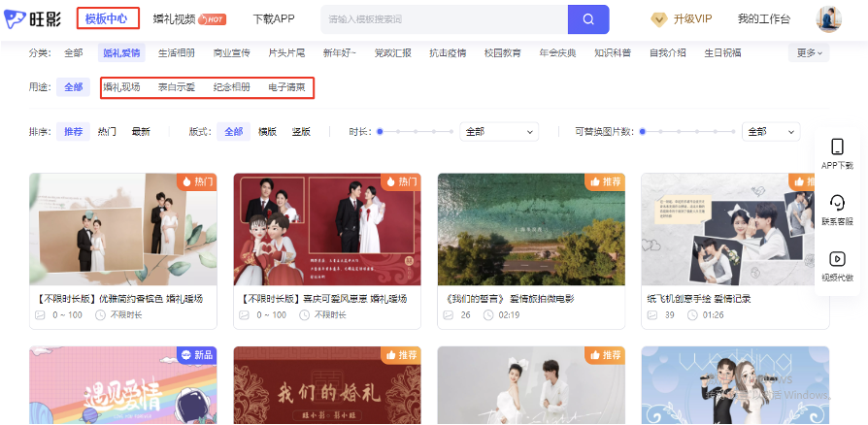Select 竖版 layout option
The image size is (868, 425).
click(x=300, y=132)
